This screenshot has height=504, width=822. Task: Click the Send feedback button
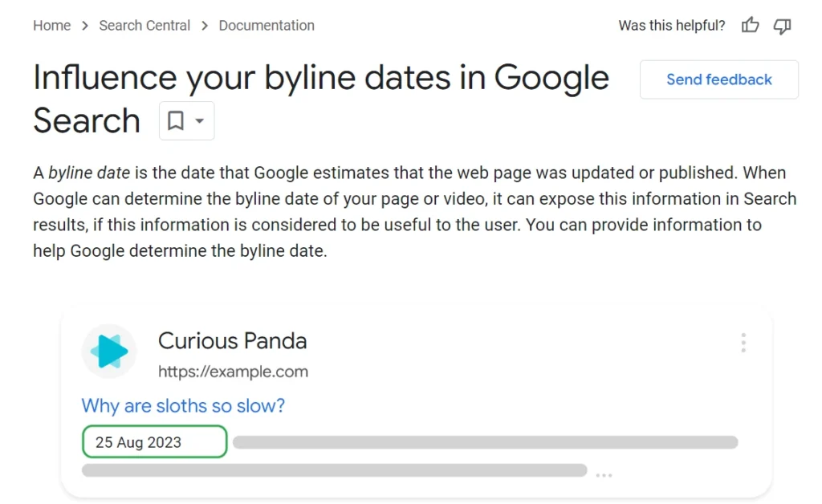718,79
